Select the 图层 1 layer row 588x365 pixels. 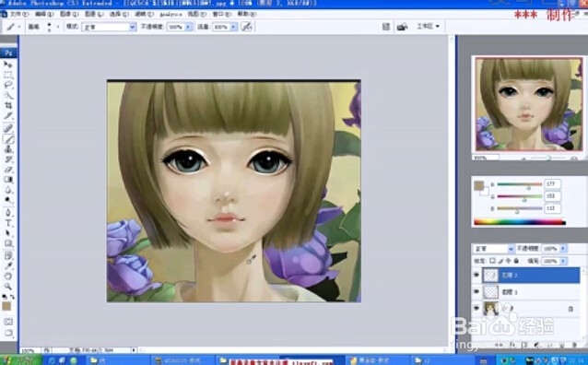pos(531,291)
